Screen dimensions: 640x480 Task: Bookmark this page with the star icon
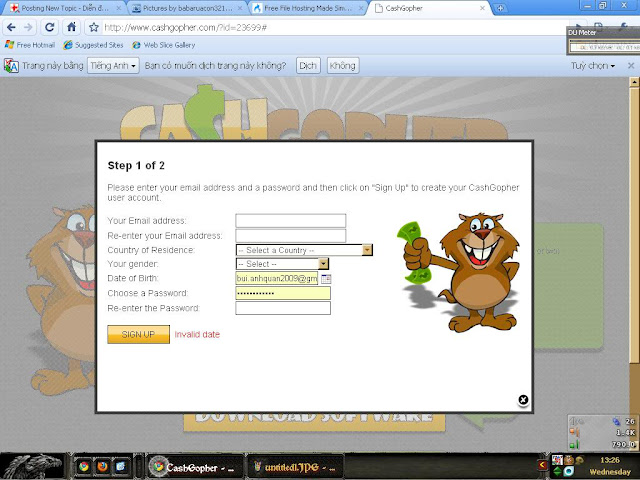(94, 27)
